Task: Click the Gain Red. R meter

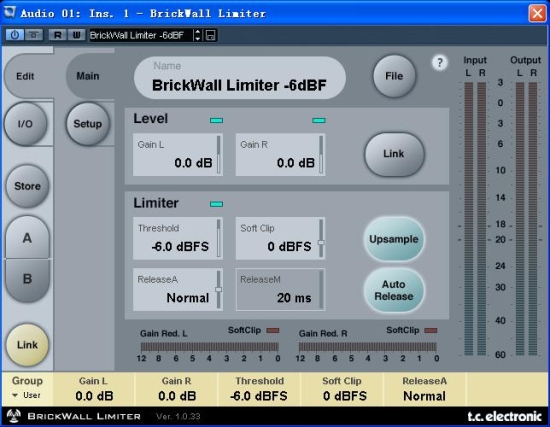Action: [x=368, y=347]
